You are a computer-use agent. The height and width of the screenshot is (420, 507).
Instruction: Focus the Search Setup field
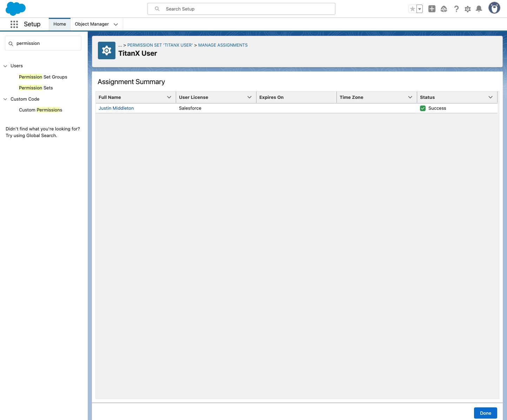pos(241,9)
